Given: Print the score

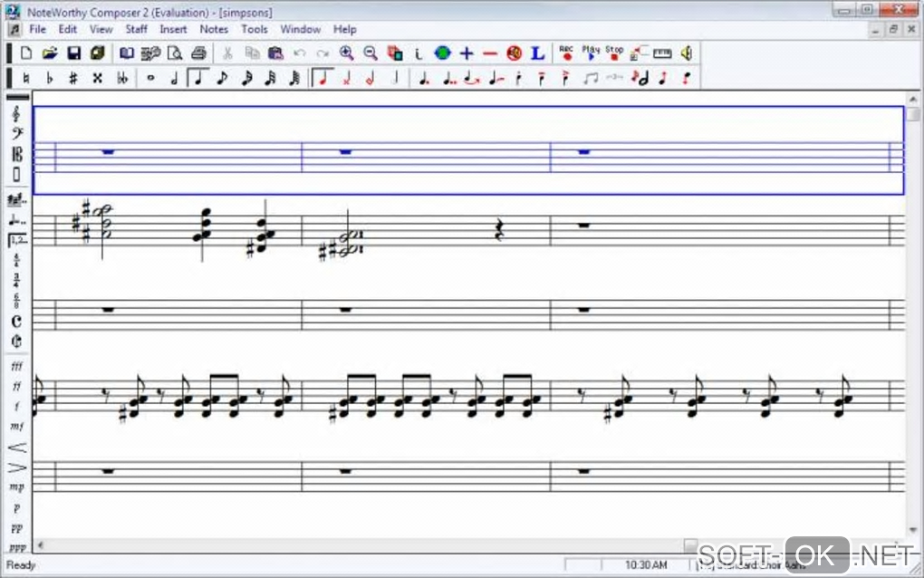Looking at the screenshot, I should coord(199,53).
